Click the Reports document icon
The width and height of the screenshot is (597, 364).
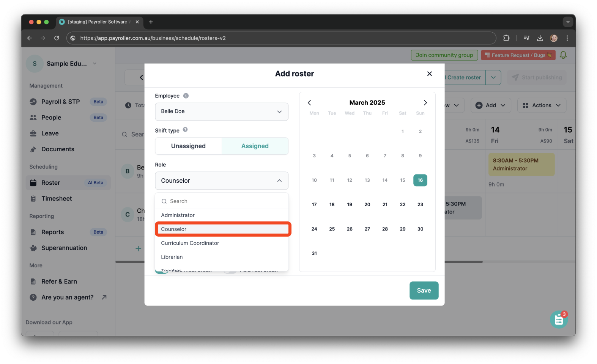[33, 232]
